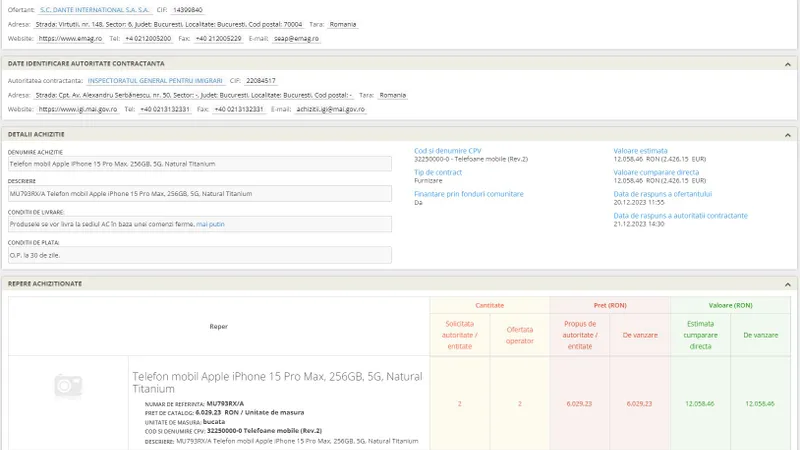Click the Conditii de Livrare field
This screenshot has width=800, height=450.
[200, 224]
